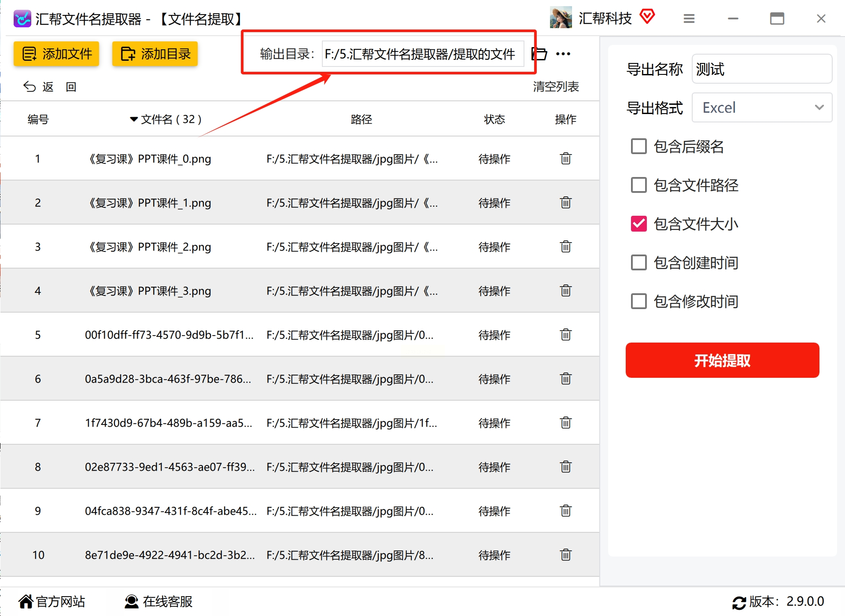845x616 pixels.
Task: Click the 导出名称 input field
Action: click(x=762, y=69)
